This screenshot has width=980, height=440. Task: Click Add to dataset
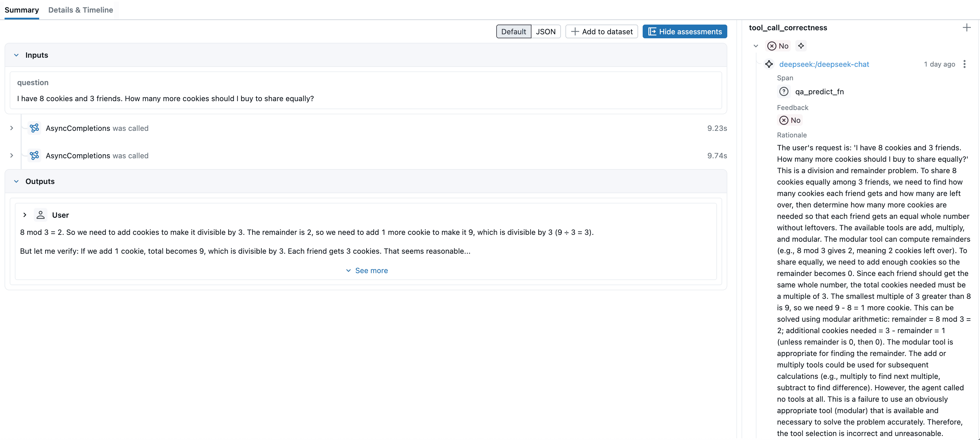tap(601, 31)
